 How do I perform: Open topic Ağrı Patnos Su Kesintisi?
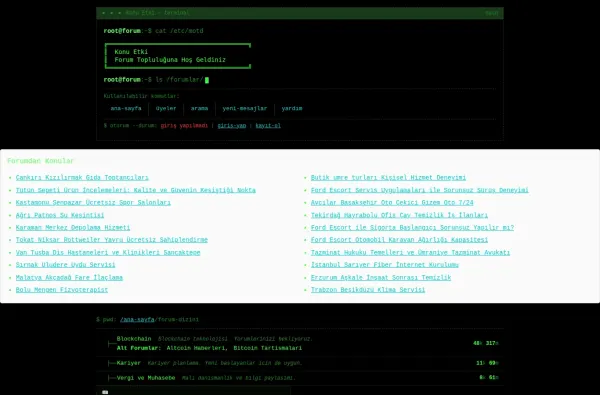[60, 215]
